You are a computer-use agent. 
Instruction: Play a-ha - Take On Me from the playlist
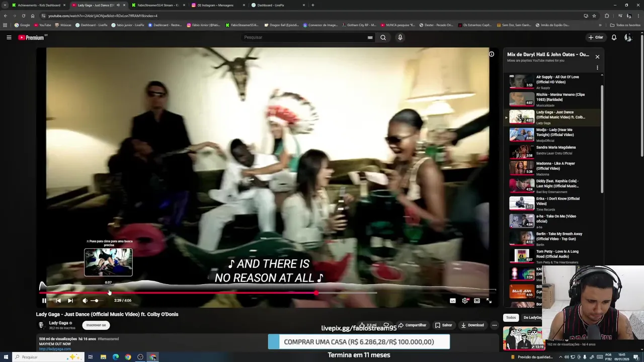click(552, 221)
